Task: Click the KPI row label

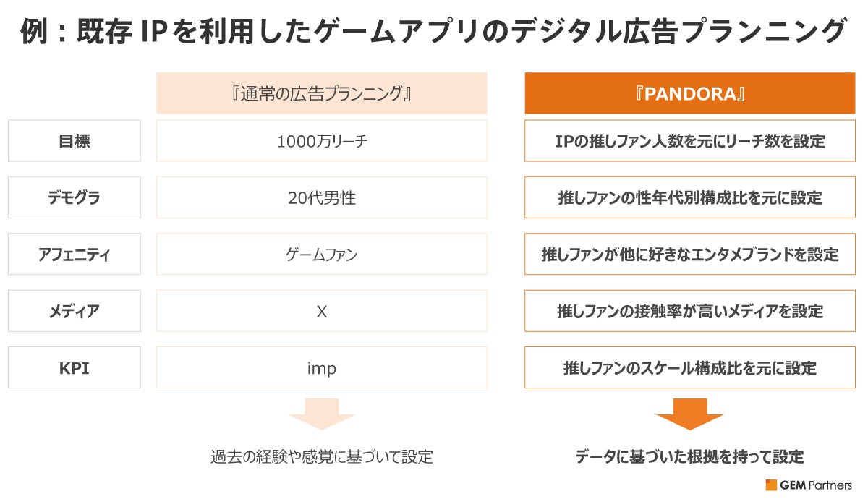Action: (75, 368)
